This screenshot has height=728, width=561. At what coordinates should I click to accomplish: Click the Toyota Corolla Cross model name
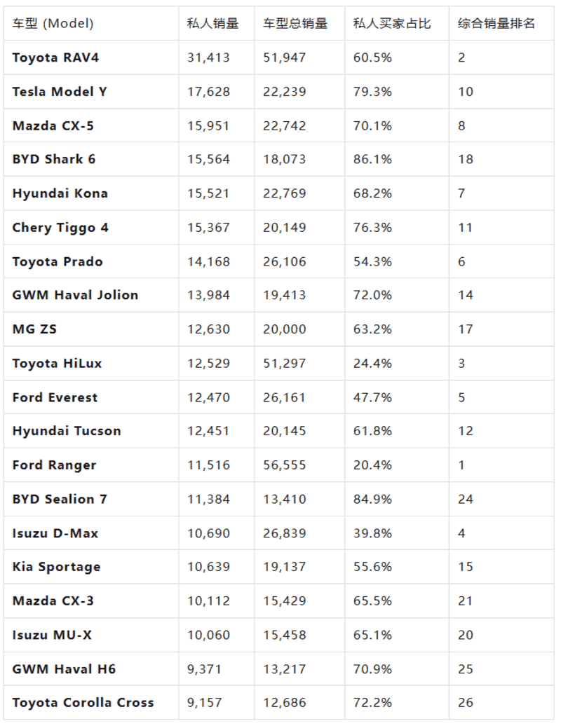[83, 702]
